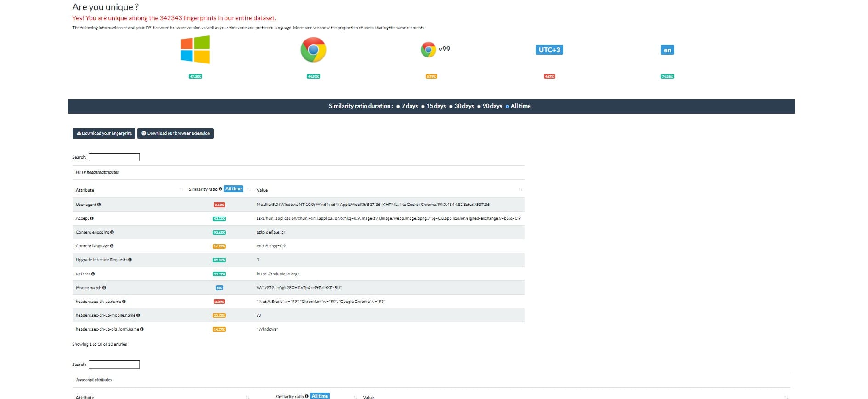The image size is (868, 399).
Task: Open the info icon next to User agent
Action: pyautogui.click(x=99, y=205)
